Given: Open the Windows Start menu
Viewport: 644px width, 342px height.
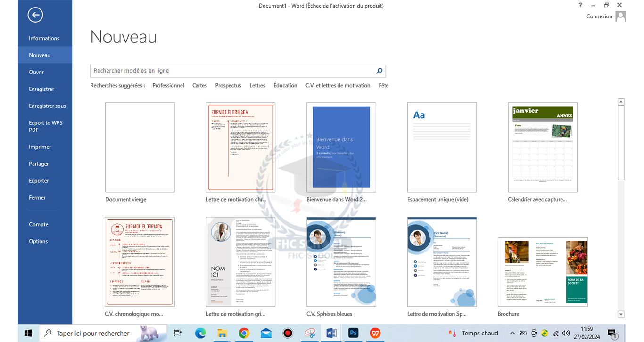Looking at the screenshot, I should (x=28, y=333).
